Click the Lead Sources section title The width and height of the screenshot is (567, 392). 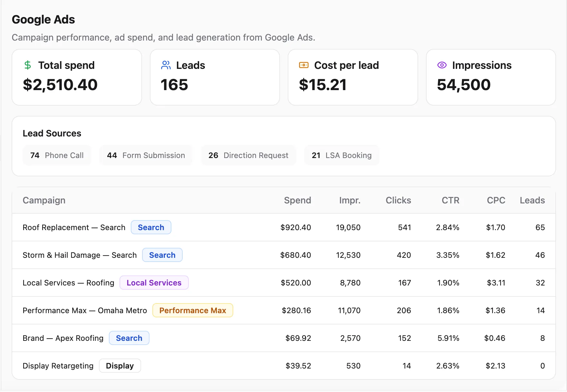point(52,133)
